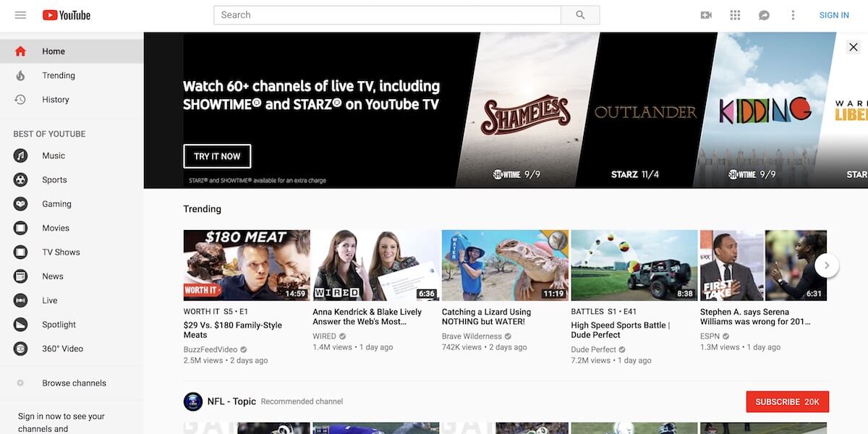
Task: Open 'Stephen A. says Serena Williams' title
Action: 756,317
